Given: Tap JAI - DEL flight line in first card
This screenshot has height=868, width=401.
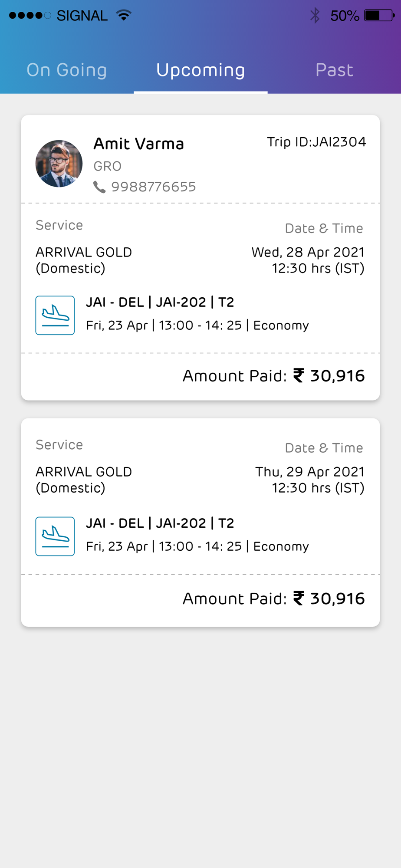Looking at the screenshot, I should [x=160, y=302].
